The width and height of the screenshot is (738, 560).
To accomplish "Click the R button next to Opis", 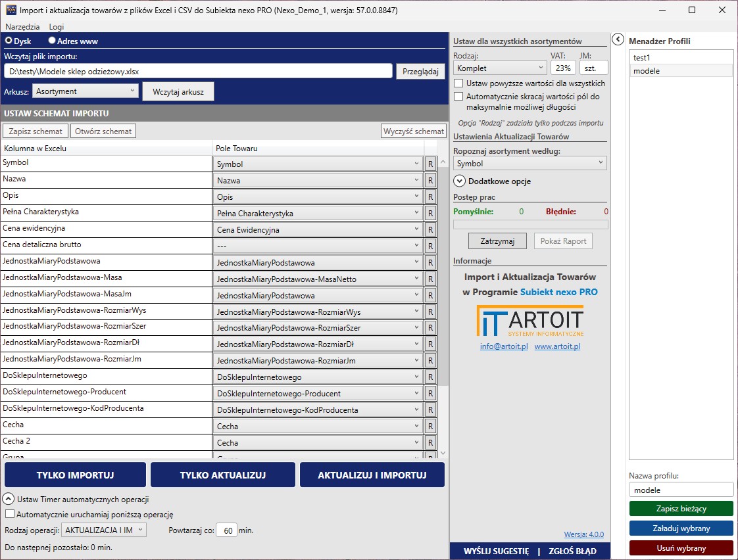I will (431, 197).
